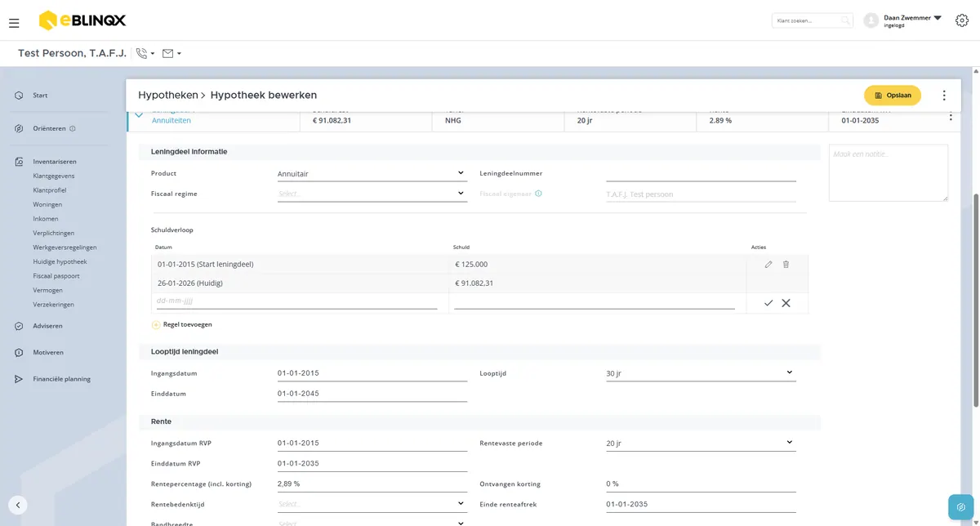Open the Hypotheek bewerken three-dot menu
Image resolution: width=980 pixels, height=526 pixels.
coord(944,96)
